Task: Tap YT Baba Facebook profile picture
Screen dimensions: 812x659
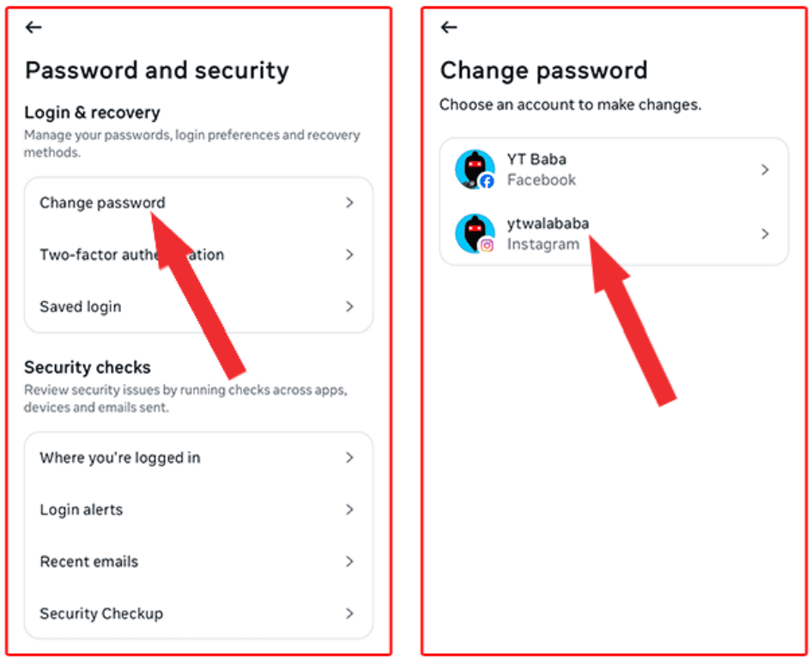Action: click(x=475, y=169)
